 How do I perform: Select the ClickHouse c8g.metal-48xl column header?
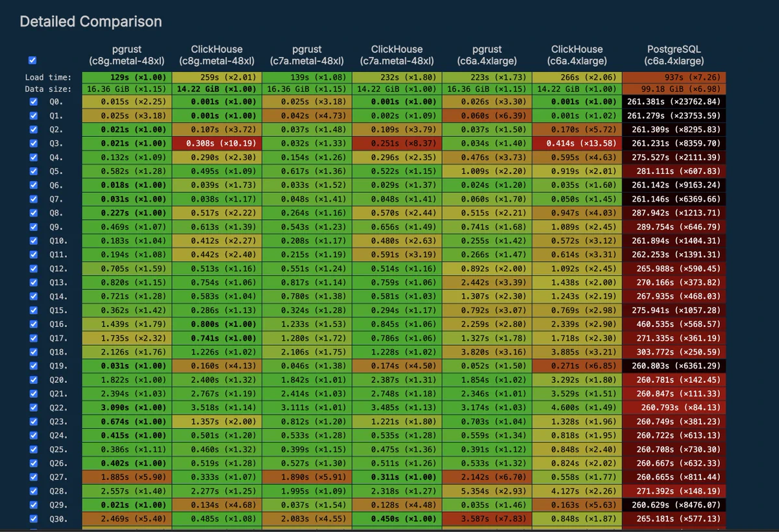pyautogui.click(x=217, y=55)
